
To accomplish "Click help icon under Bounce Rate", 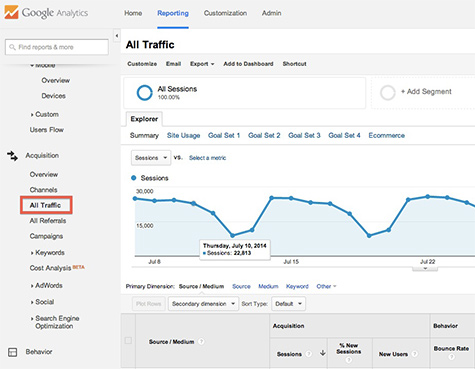I will [x=451, y=357].
